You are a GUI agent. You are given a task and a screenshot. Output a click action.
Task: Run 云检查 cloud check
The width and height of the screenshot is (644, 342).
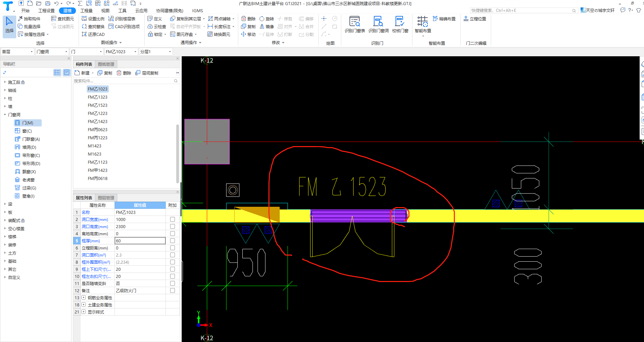pyautogui.click(x=157, y=26)
